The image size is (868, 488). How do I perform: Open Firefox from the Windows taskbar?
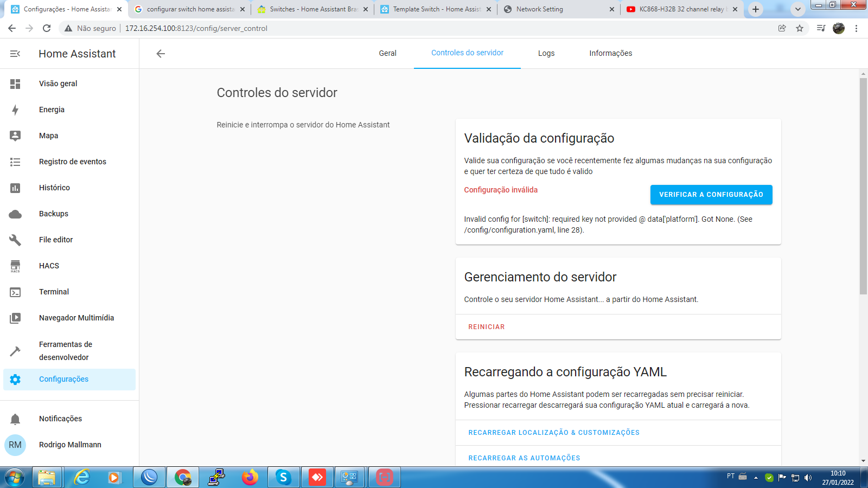pos(250,477)
